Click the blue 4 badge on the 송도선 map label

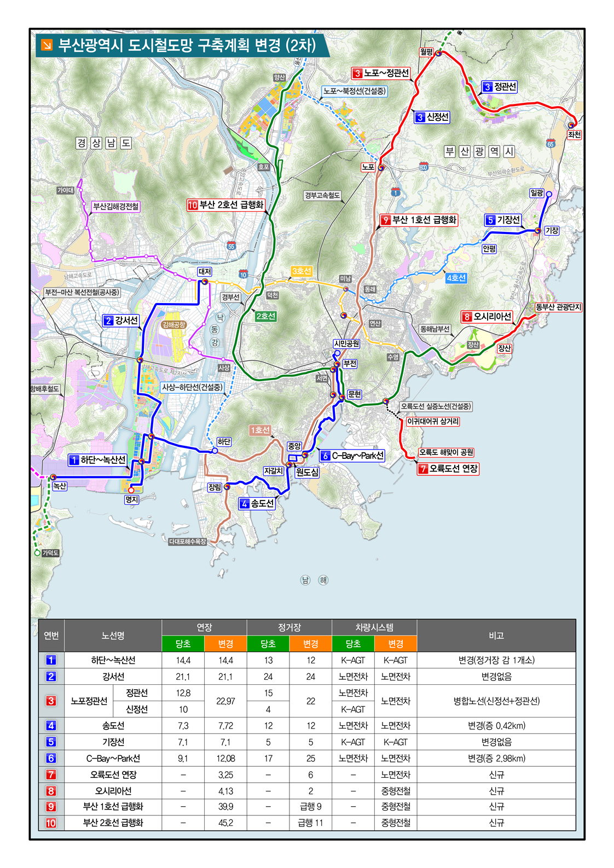coord(245,504)
